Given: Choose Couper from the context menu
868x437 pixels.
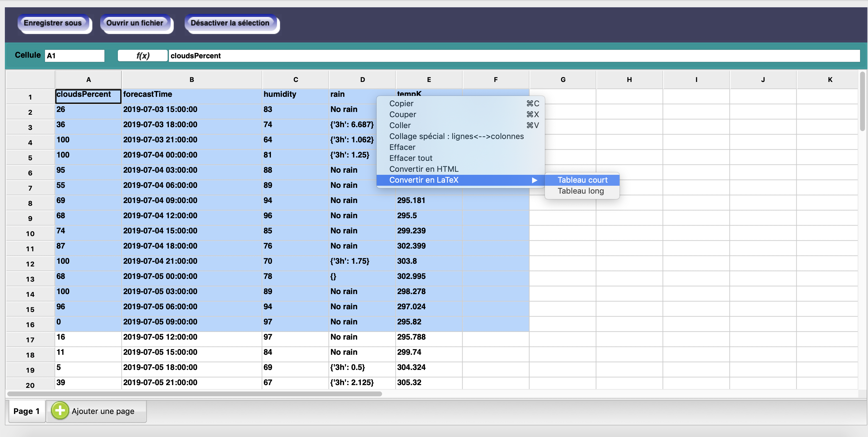Looking at the screenshot, I should 460,114.
